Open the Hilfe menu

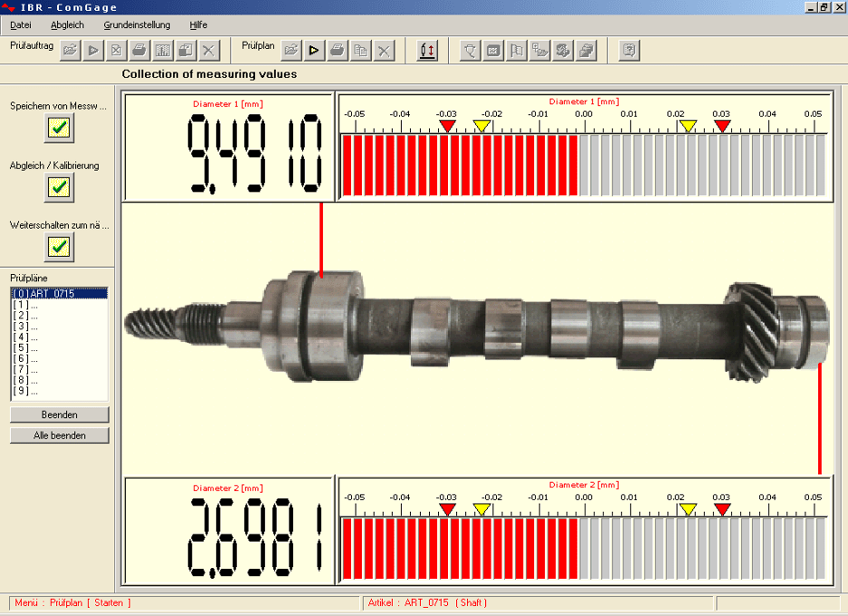[x=198, y=24]
